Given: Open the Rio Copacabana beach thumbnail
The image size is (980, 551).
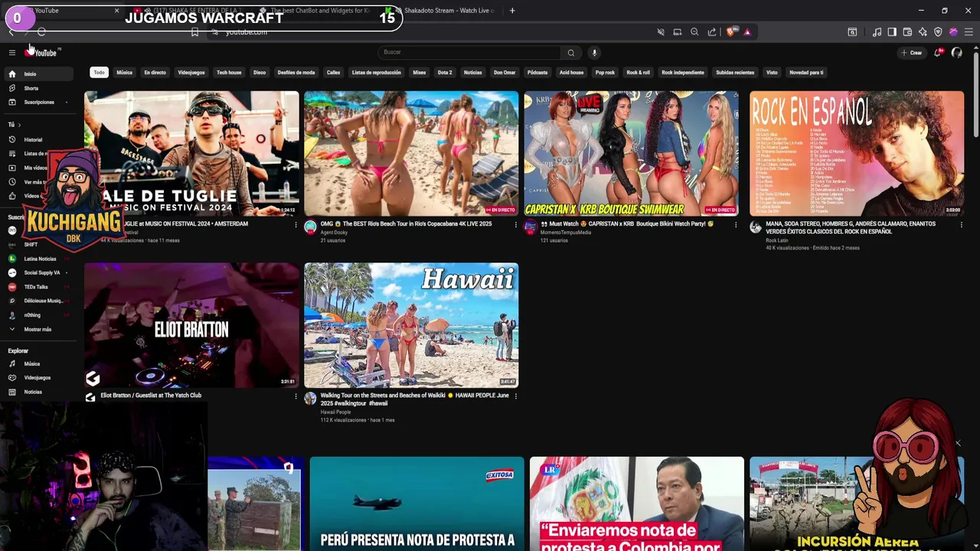Looking at the screenshot, I should (411, 154).
